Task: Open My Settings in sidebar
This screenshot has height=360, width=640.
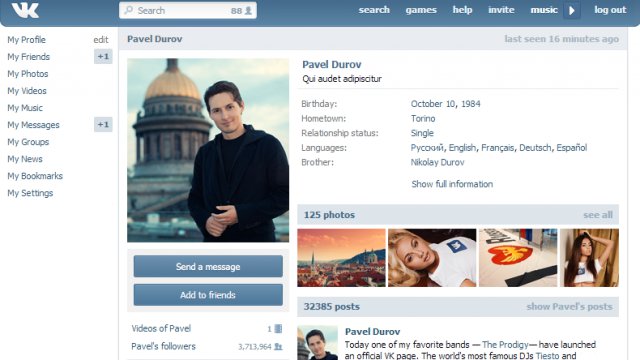Action: [x=30, y=193]
